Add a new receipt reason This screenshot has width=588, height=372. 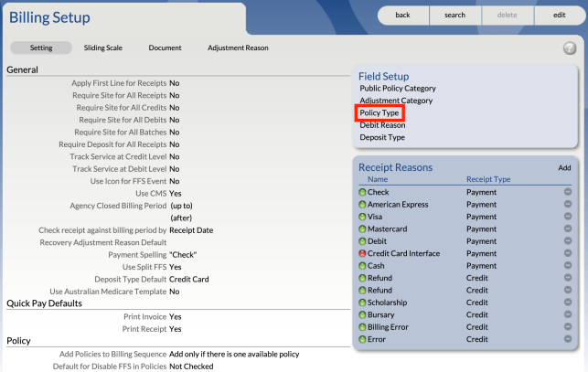pyautogui.click(x=564, y=167)
